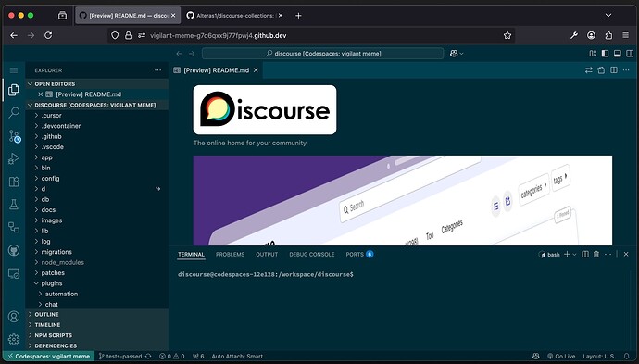The width and height of the screenshot is (639, 364).
Task: Switch to the Problems tab
Action: point(231,255)
